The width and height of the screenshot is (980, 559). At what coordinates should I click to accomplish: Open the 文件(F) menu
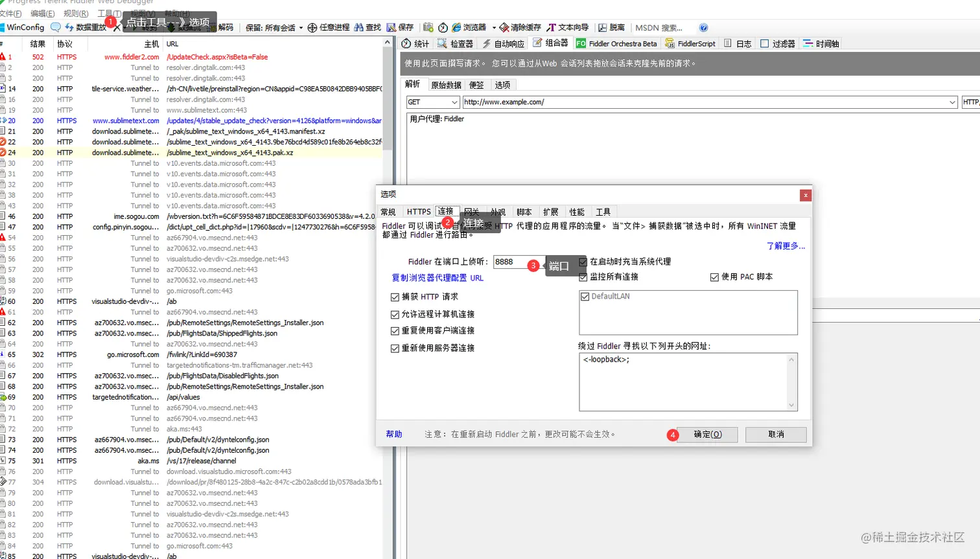click(x=10, y=13)
